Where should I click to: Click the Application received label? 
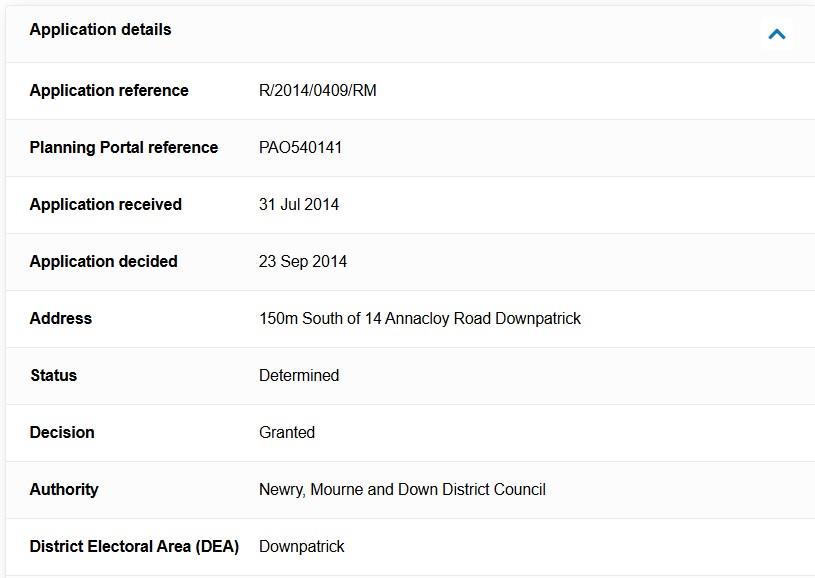(x=106, y=204)
